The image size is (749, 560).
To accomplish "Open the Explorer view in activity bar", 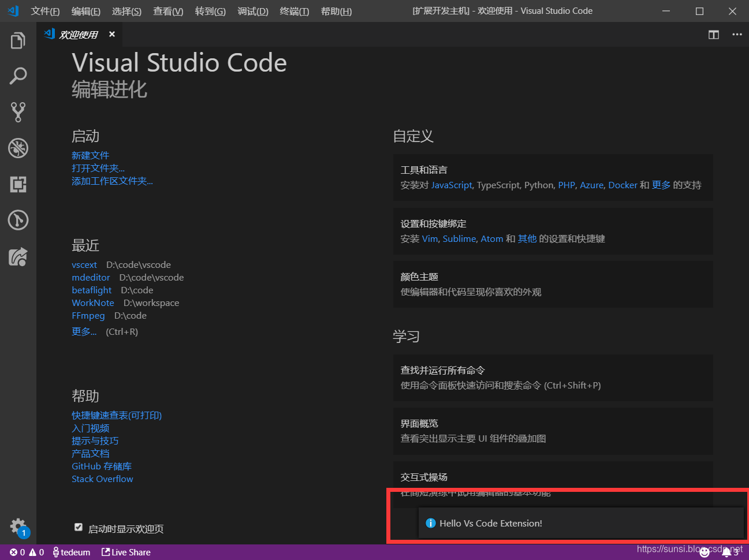I will 18,41.
